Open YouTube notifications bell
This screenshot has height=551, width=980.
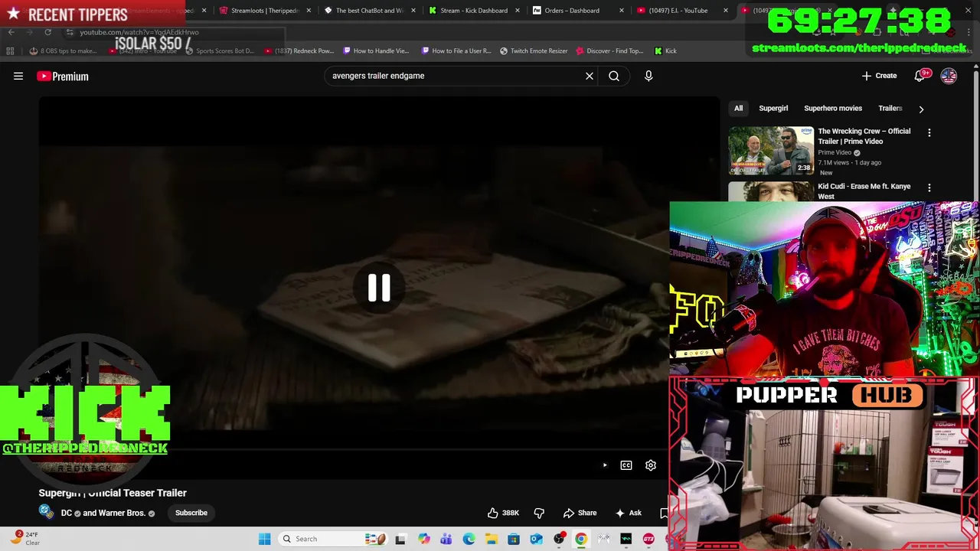tap(920, 76)
